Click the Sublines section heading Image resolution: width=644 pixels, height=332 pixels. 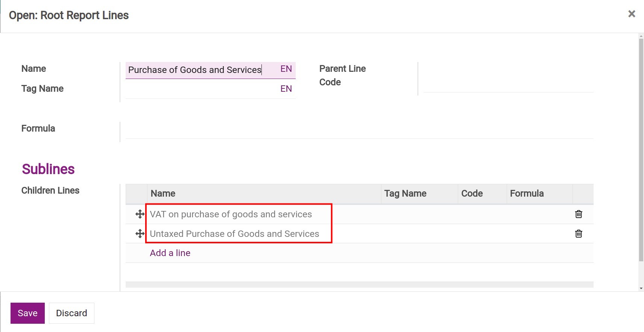click(x=48, y=169)
